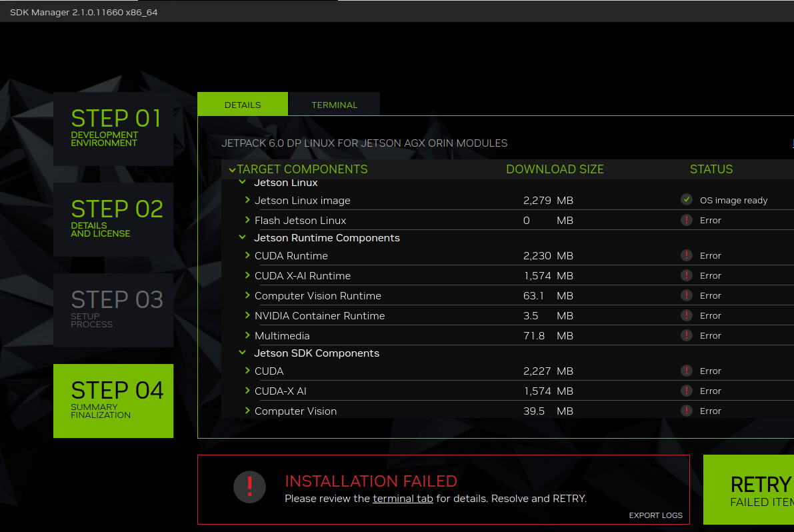Click the error icon beside CUDA Runtime
Viewport: 794px width, 532px height.
point(687,255)
